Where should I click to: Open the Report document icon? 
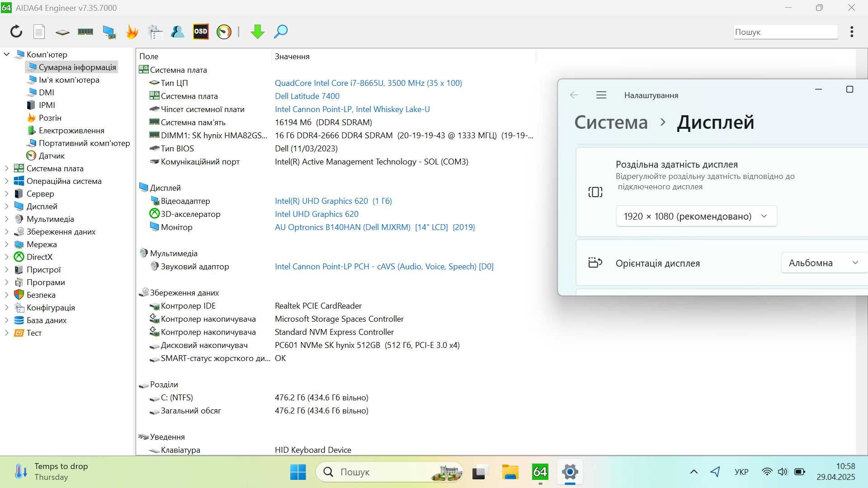click(39, 32)
